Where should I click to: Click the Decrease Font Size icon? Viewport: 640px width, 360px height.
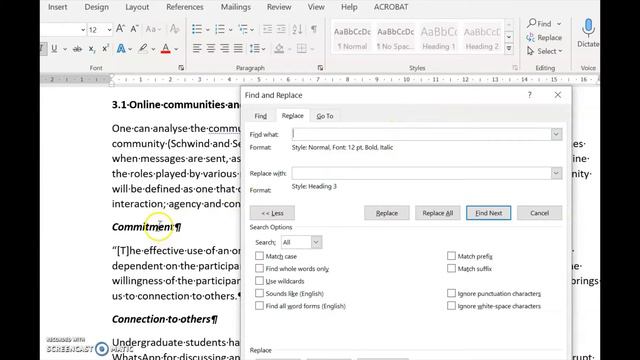pyautogui.click(x=134, y=29)
